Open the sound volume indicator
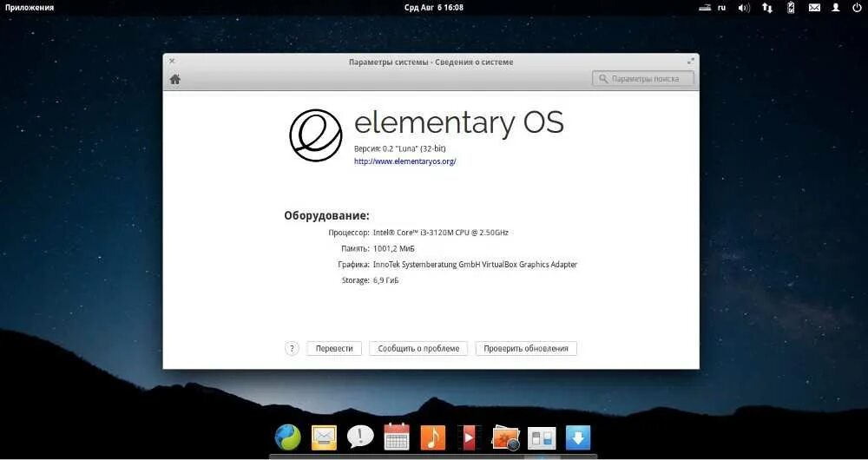This screenshot has height=460, width=868. 744,8
